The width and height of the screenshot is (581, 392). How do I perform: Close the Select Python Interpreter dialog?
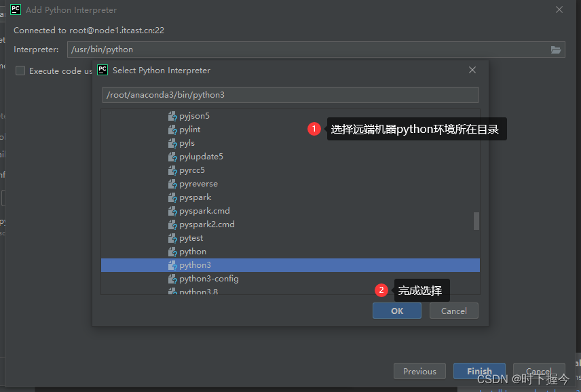click(x=472, y=70)
